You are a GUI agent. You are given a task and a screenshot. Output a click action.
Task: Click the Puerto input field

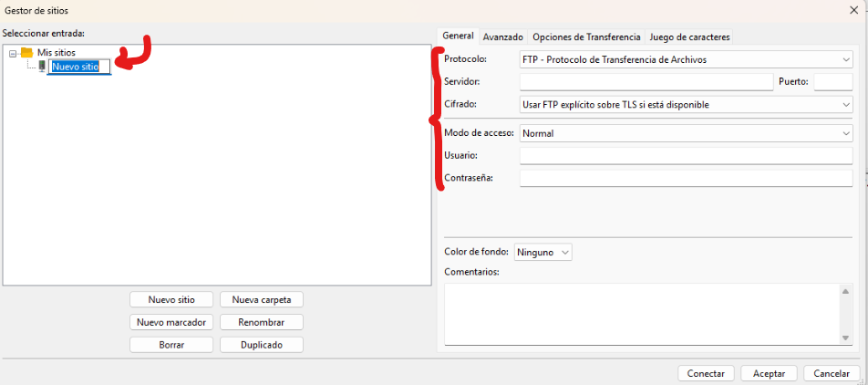click(x=832, y=82)
